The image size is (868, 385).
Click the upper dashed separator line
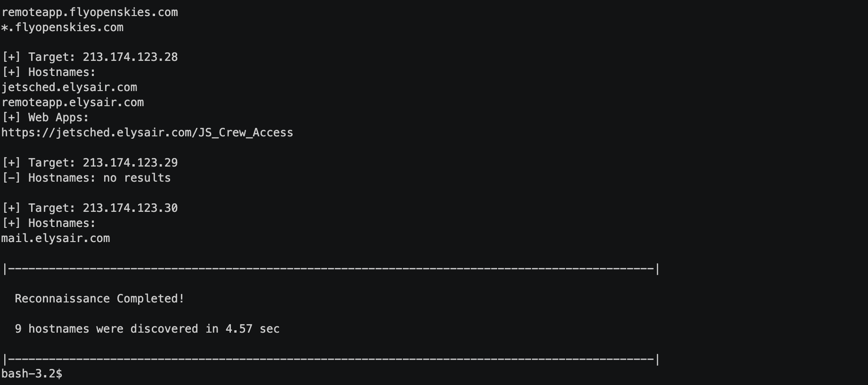331,269
